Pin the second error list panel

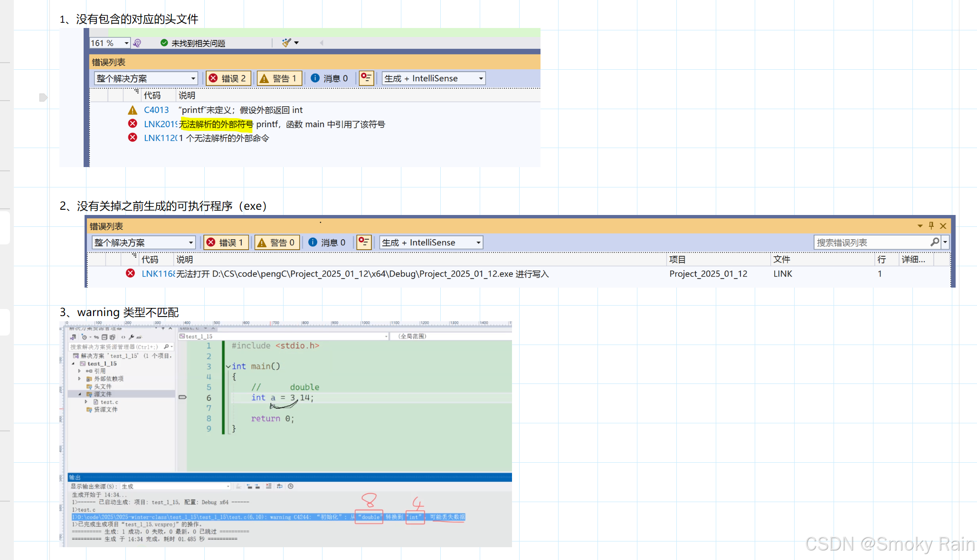click(x=931, y=226)
